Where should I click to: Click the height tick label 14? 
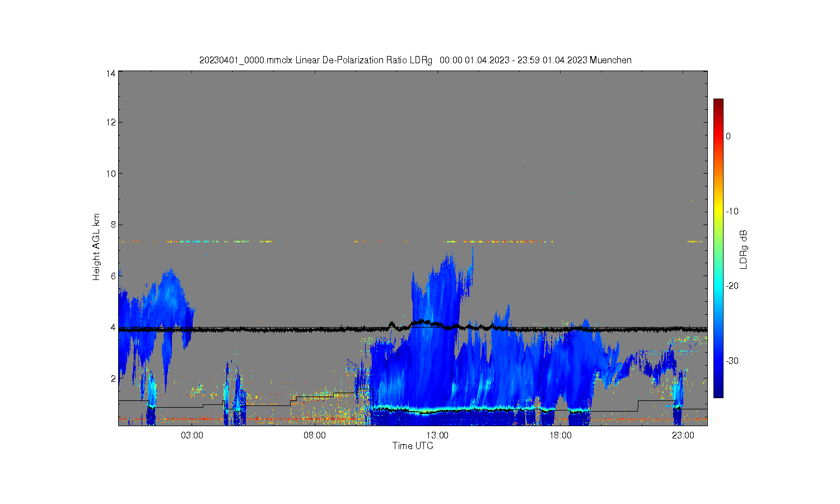(111, 73)
